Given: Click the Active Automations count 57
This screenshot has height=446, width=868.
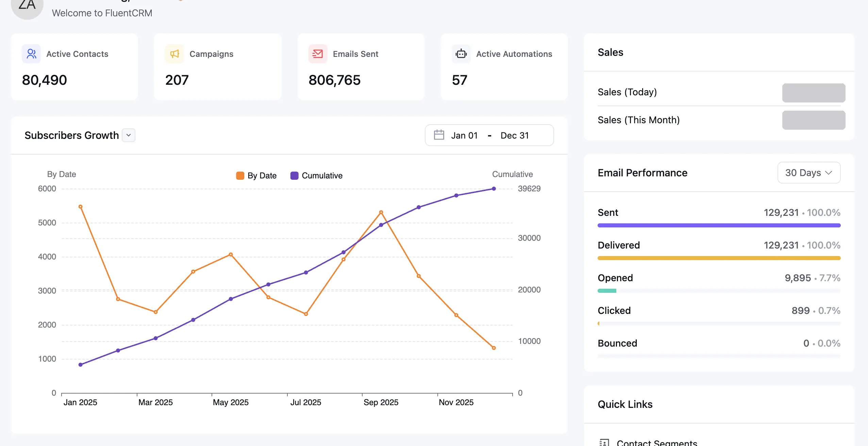Looking at the screenshot, I should [460, 80].
